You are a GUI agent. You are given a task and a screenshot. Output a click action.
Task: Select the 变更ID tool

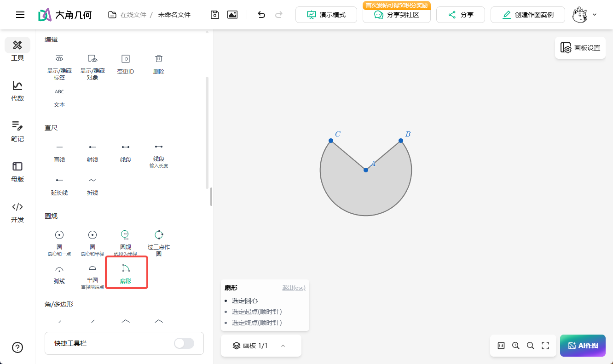[126, 63]
